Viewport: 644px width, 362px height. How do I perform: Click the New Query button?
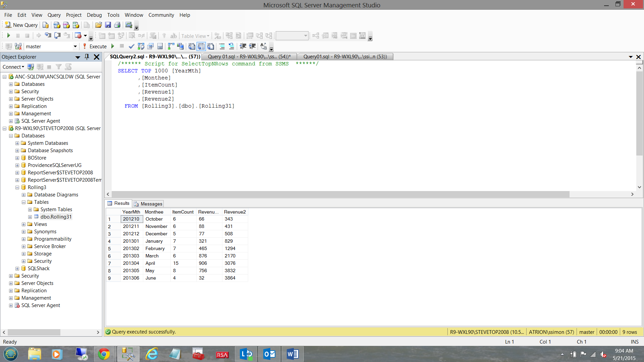click(x=21, y=25)
